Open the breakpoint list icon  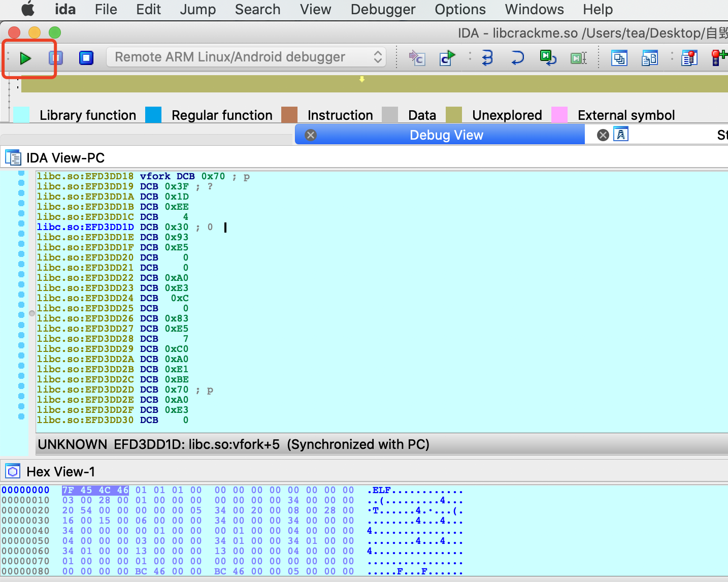689,58
